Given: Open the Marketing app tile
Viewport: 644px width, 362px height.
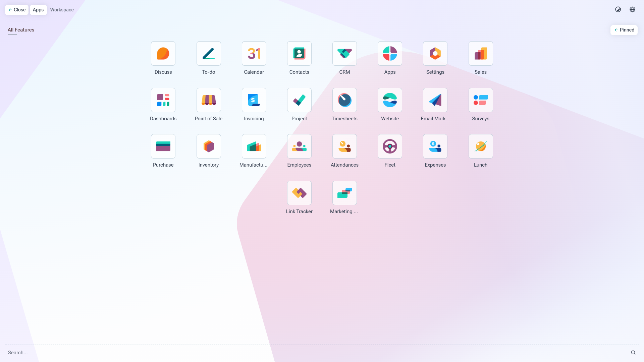Looking at the screenshot, I should (x=344, y=193).
